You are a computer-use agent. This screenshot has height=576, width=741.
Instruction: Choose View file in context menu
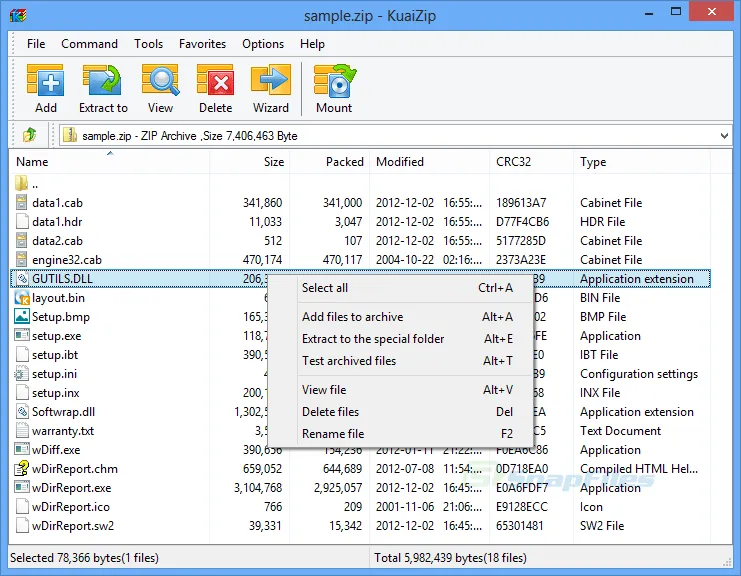401,389
